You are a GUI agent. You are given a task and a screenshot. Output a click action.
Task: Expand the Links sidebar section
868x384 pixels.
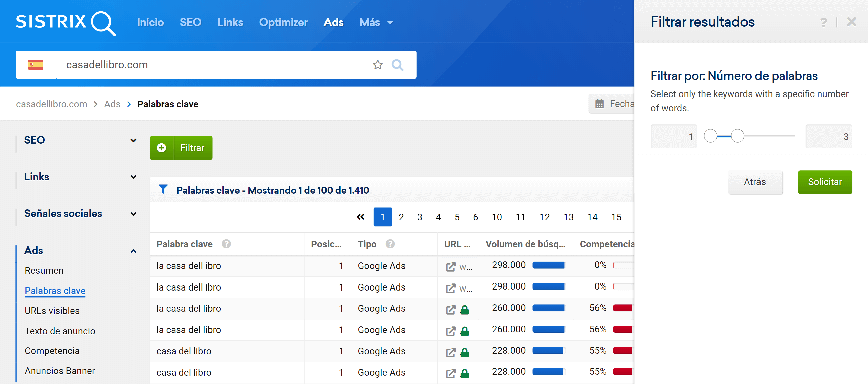(133, 177)
